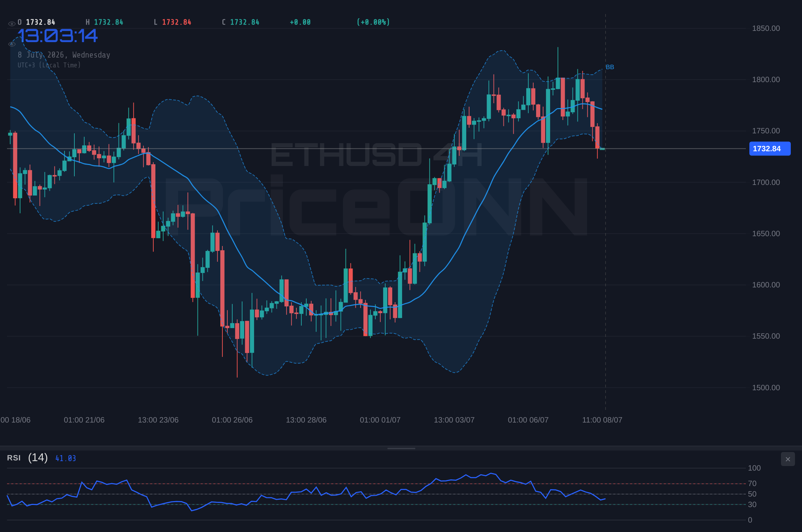Image resolution: width=802 pixels, height=532 pixels.
Task: Click the RSI 30 oversold scale label
Action: pyautogui.click(x=752, y=505)
